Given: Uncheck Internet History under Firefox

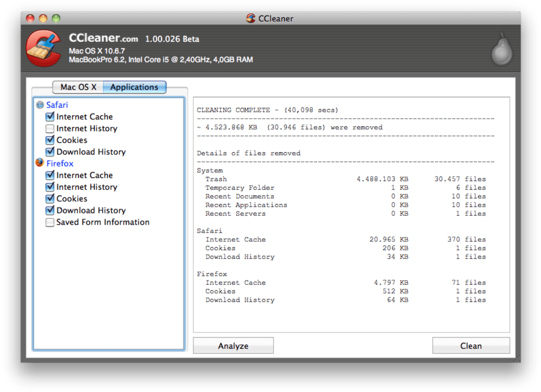Looking at the screenshot, I should point(50,187).
